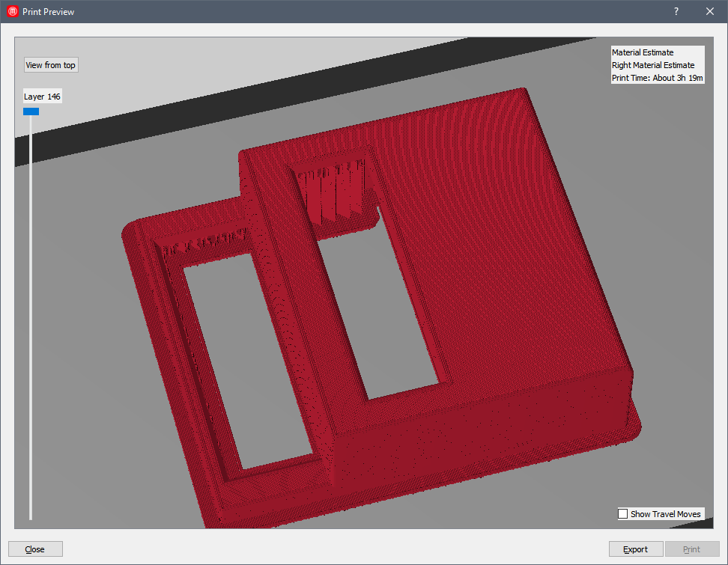Click the Show Travel Moves label text
The width and height of the screenshot is (728, 565).
[x=665, y=514]
